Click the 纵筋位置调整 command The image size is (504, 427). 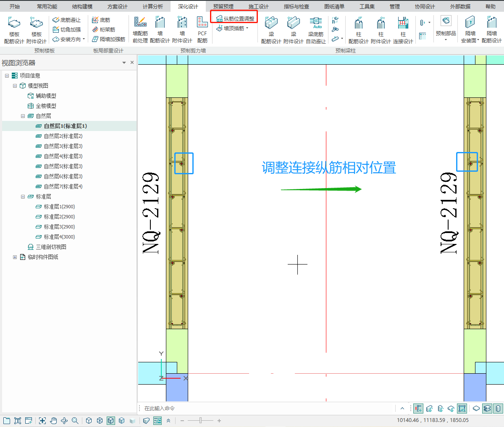(x=235, y=18)
